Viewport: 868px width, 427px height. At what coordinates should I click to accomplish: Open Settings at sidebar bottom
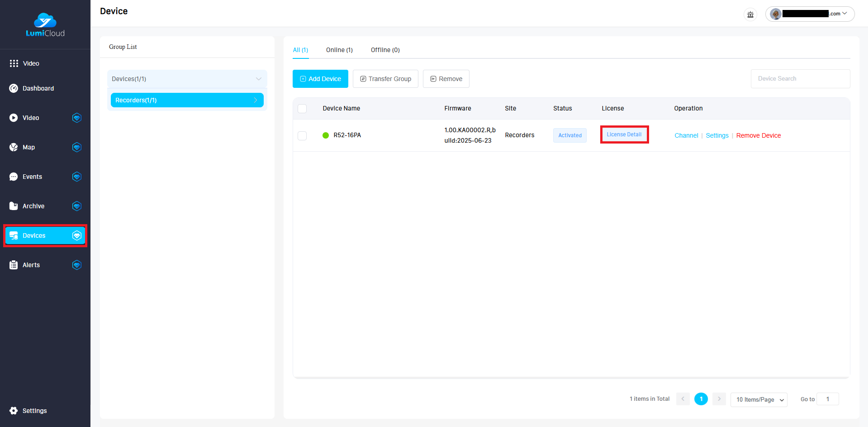pyautogui.click(x=34, y=411)
